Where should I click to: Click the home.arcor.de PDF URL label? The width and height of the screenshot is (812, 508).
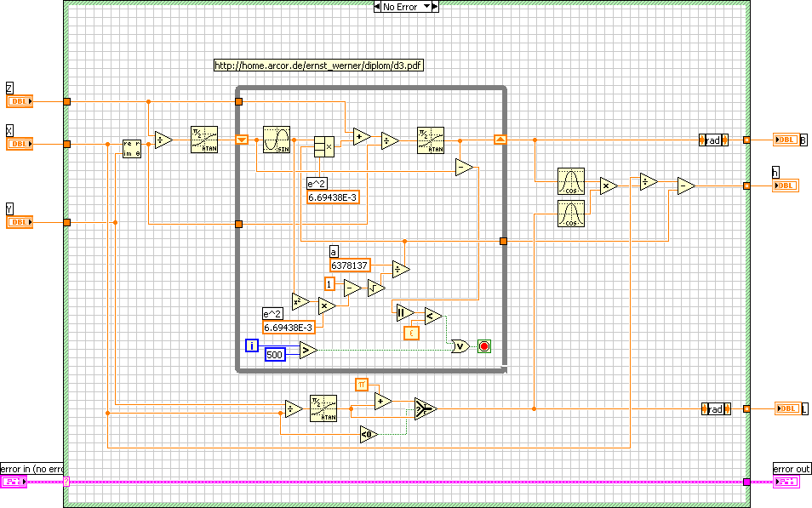click(318, 66)
